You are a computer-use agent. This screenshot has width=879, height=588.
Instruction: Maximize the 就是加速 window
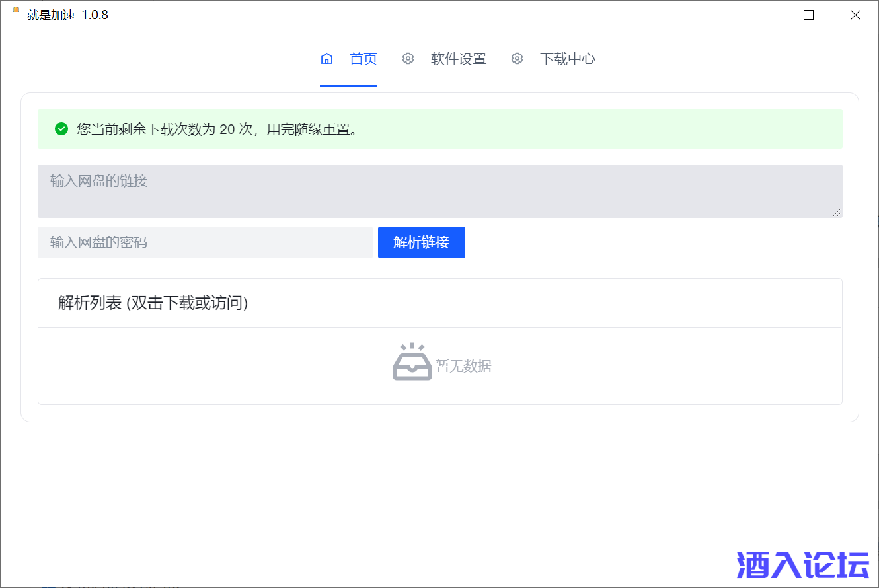click(808, 15)
